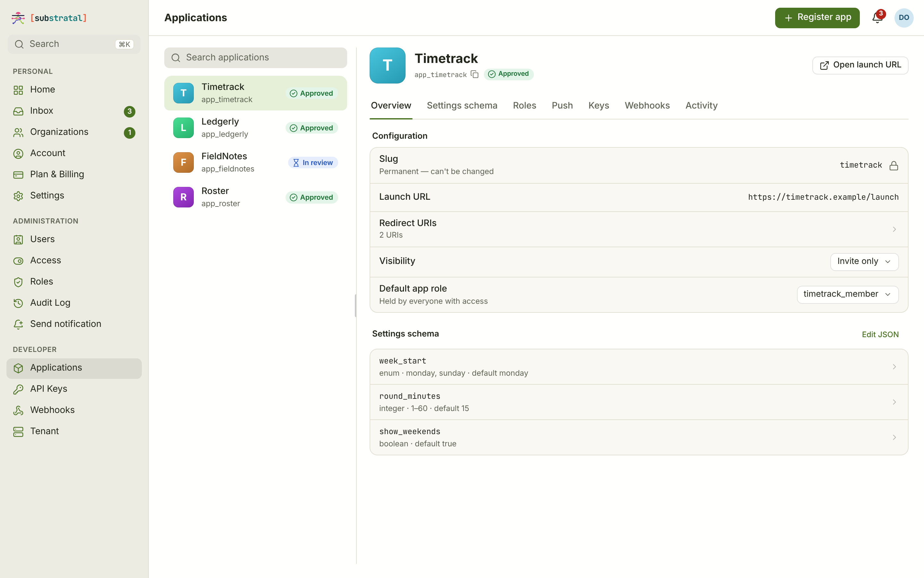Switch to Webhooks tab in app detail
The width and height of the screenshot is (924, 578).
647,106
